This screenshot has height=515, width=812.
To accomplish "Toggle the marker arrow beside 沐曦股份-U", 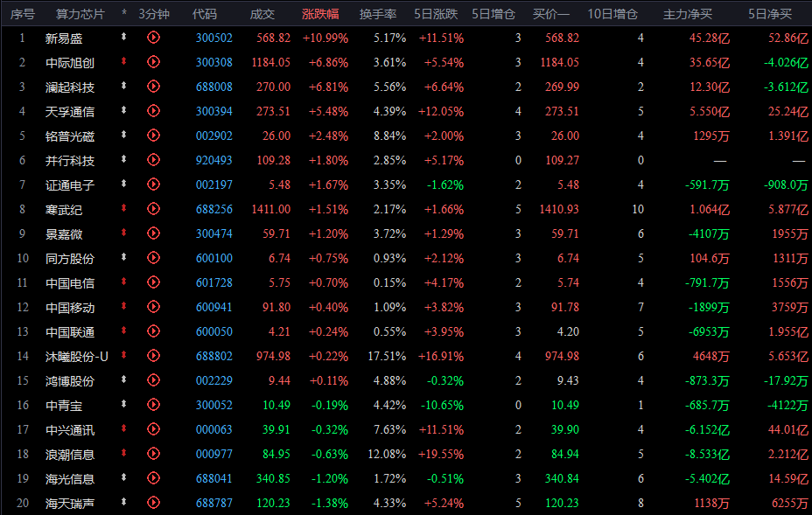I will click(x=123, y=354).
